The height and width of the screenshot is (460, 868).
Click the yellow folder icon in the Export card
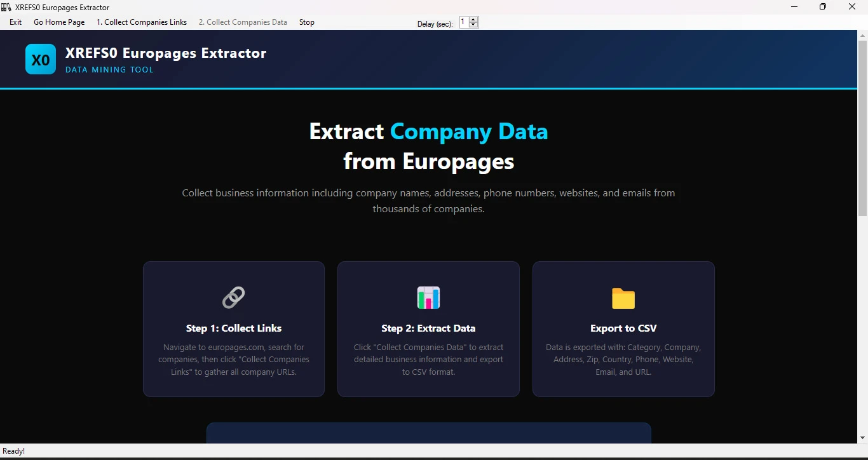pyautogui.click(x=623, y=298)
